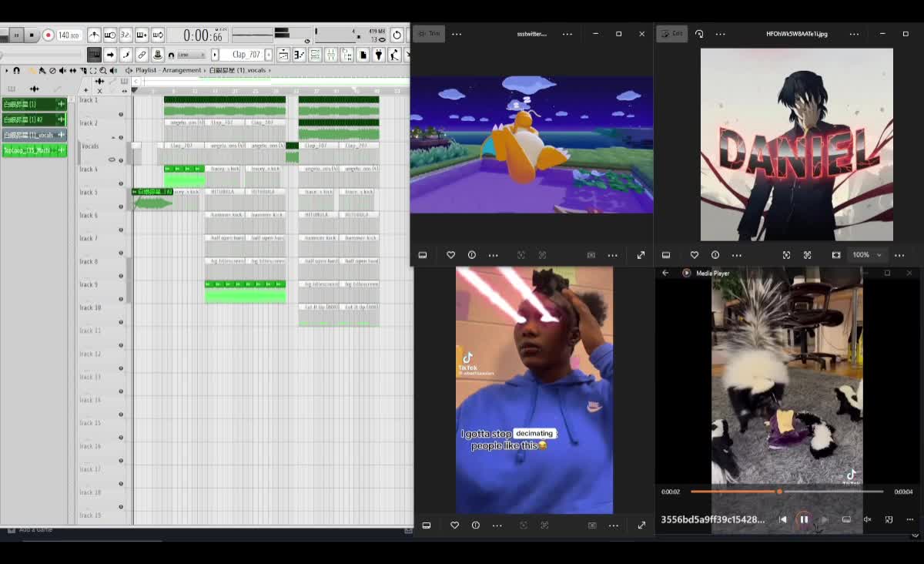
Task: Click the 白銀景星 (1)_vocals breadcrumb
Action: click(237, 70)
